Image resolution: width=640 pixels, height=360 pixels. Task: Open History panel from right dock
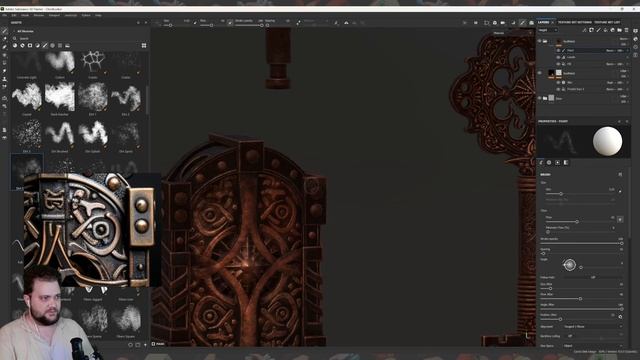(x=636, y=47)
